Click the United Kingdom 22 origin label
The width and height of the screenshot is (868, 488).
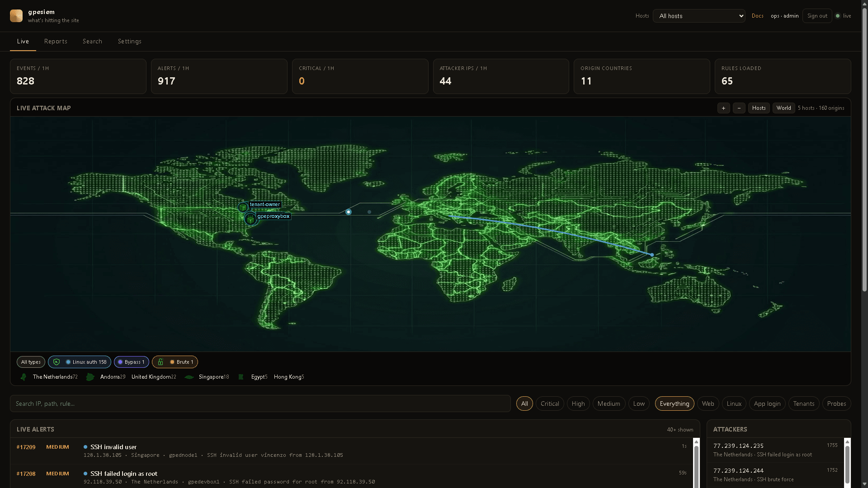click(154, 377)
